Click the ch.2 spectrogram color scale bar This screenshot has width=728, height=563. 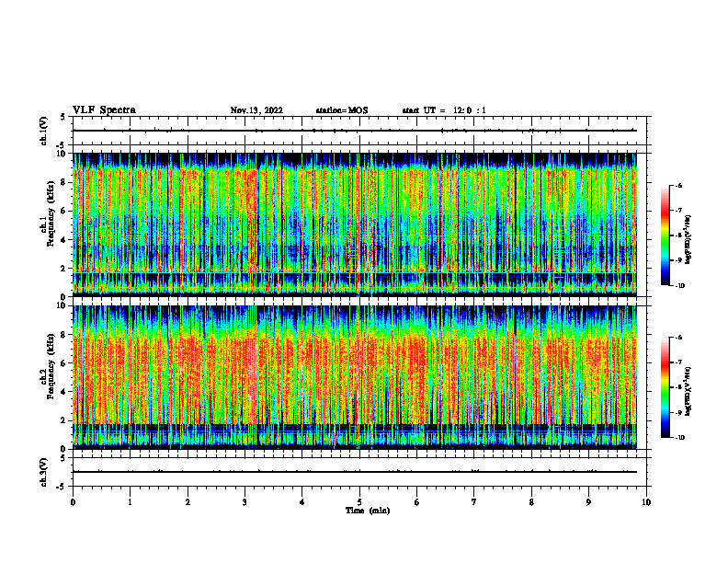click(x=665, y=388)
